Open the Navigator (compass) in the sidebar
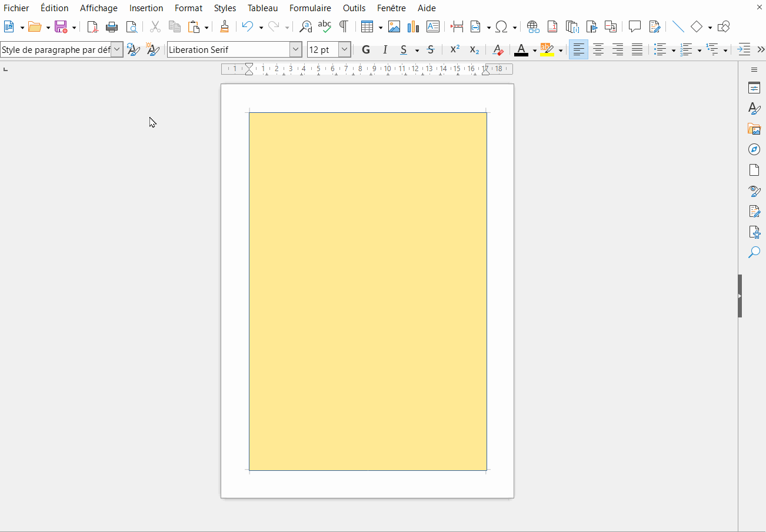Image resolution: width=766 pixels, height=532 pixels. (754, 149)
